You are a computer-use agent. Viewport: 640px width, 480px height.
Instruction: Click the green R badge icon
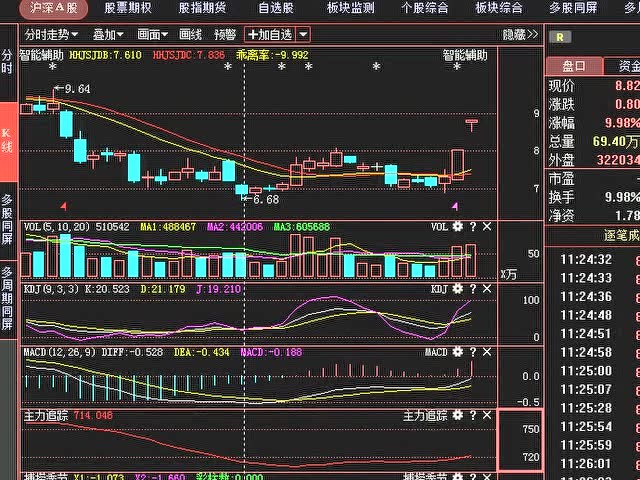pos(560,38)
